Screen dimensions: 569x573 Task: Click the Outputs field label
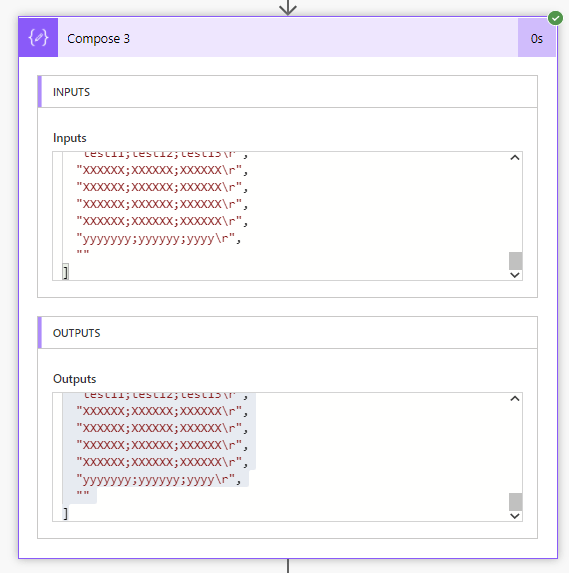pos(74,379)
